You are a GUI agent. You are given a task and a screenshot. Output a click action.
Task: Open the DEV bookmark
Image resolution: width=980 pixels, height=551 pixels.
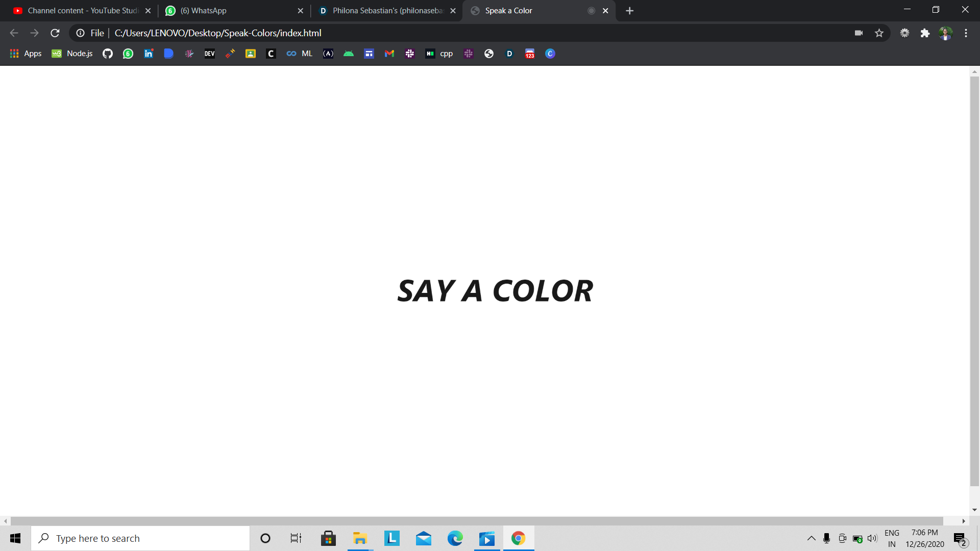pos(209,54)
